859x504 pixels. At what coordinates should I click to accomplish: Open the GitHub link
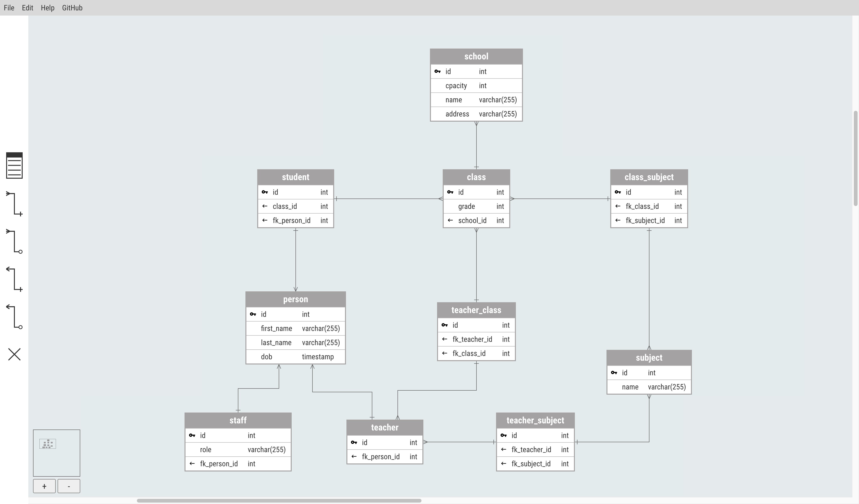click(72, 8)
